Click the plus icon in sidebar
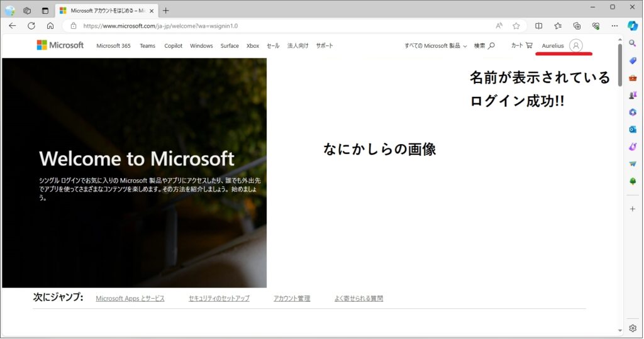 pos(633,208)
